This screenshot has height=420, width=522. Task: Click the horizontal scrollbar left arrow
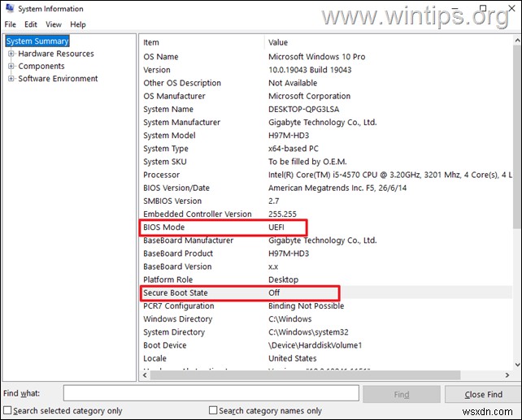(145, 375)
